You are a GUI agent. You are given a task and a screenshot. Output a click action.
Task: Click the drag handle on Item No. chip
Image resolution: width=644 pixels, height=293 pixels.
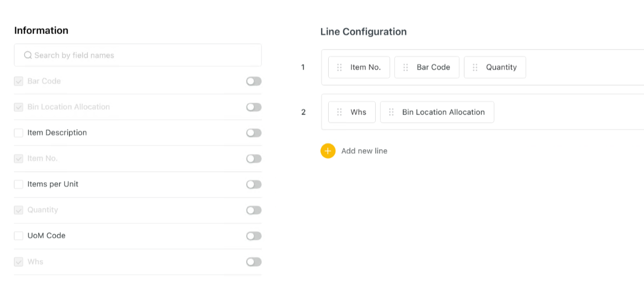coord(339,68)
